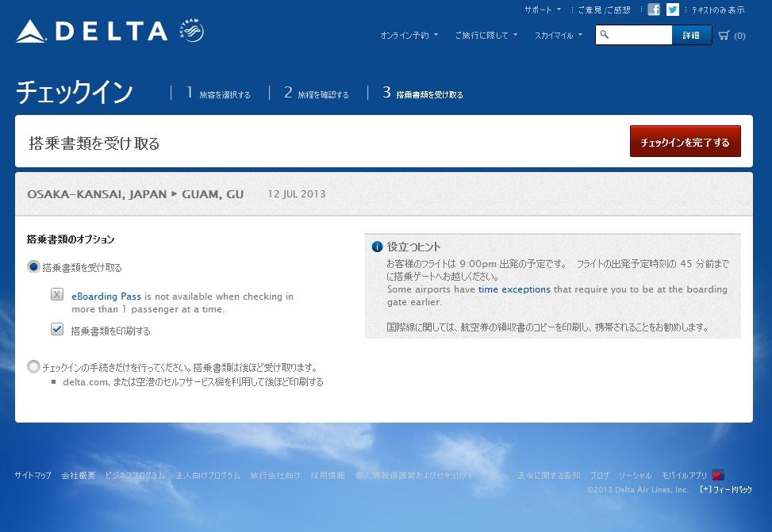Select the 搭乗書類を受け取る radio button

[x=33, y=266]
